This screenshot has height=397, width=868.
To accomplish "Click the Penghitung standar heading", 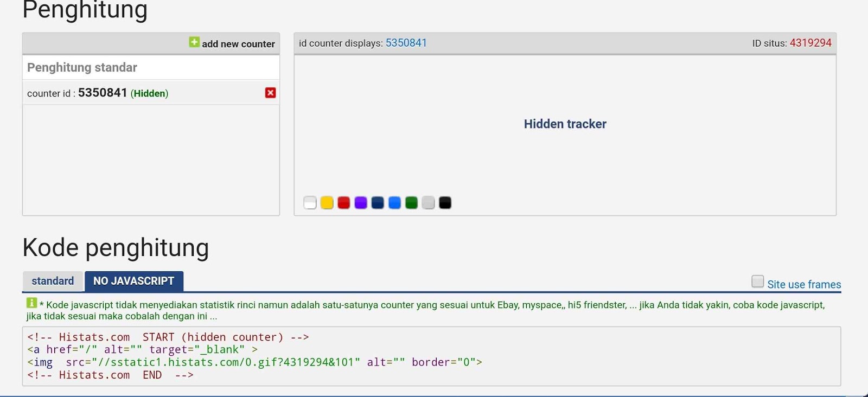I will pos(82,67).
